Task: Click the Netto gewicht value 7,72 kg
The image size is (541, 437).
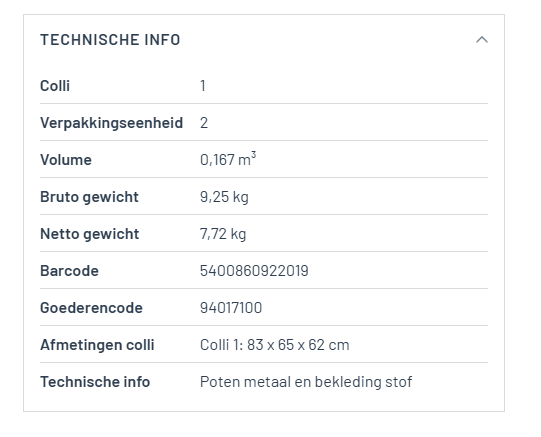Action: pyautogui.click(x=223, y=234)
